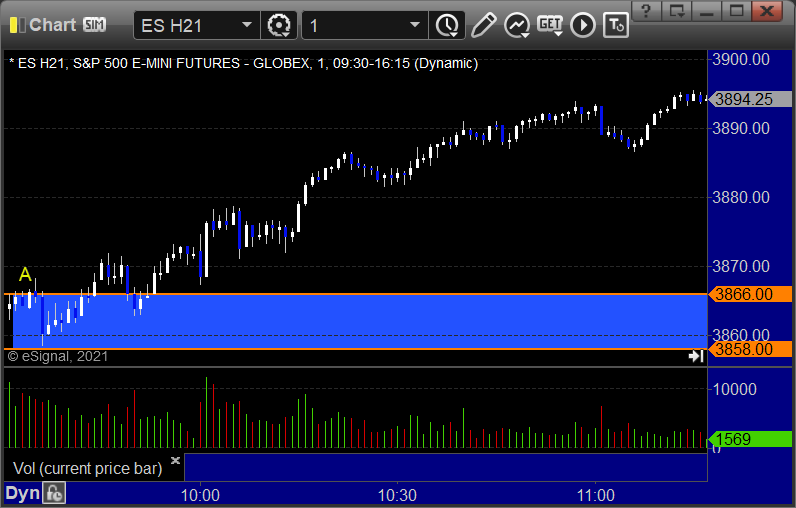Open symbol settings gear icon
This screenshot has height=508, width=796.
pos(279,25)
